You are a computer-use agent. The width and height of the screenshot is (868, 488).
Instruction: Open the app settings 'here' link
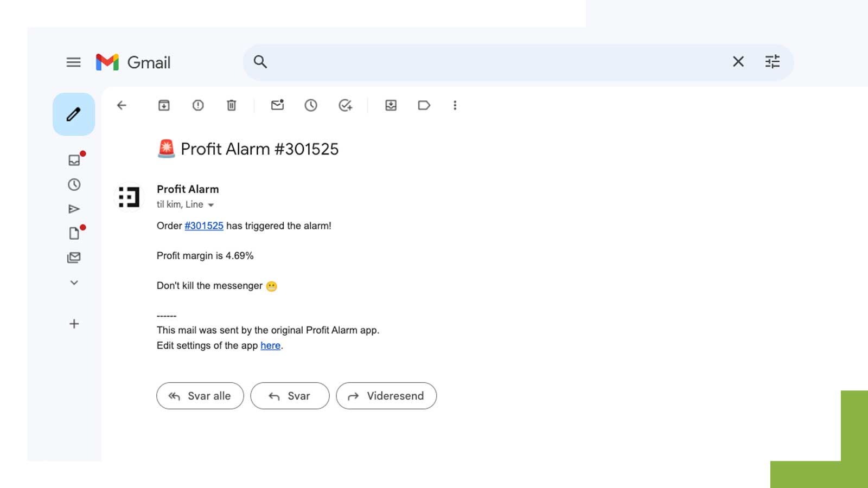tap(270, 345)
